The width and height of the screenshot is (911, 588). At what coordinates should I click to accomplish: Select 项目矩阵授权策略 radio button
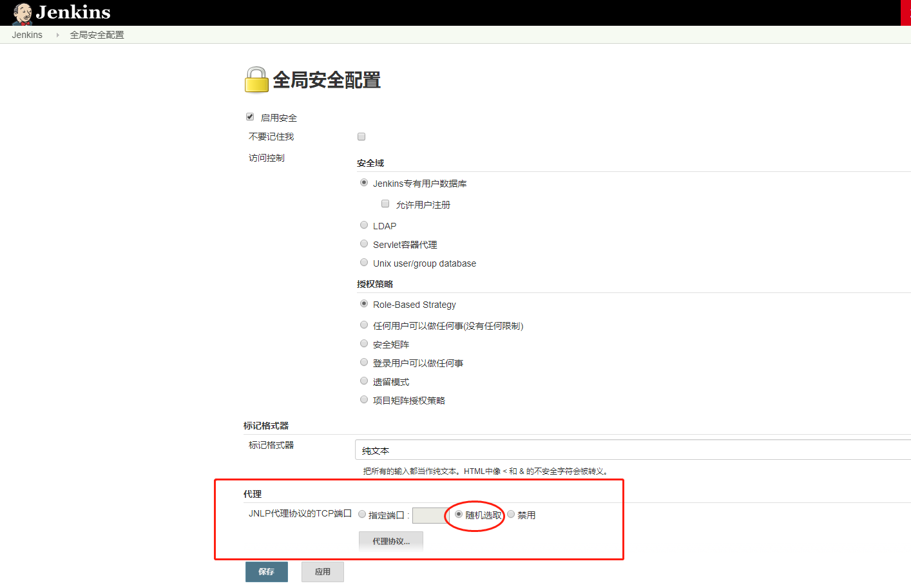364,399
